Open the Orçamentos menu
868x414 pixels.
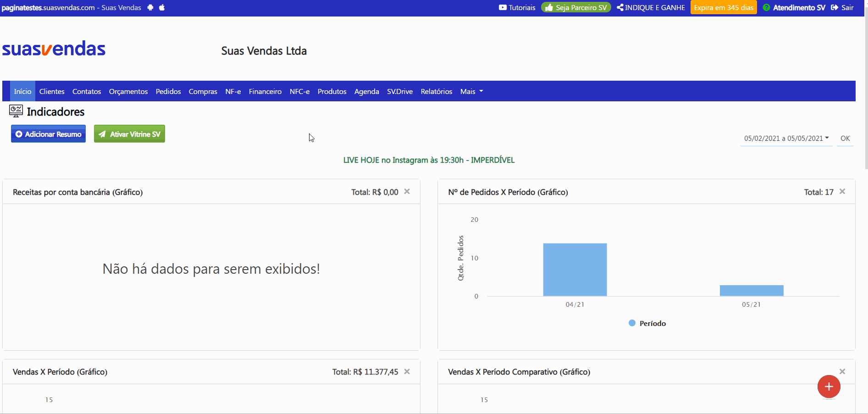click(128, 91)
